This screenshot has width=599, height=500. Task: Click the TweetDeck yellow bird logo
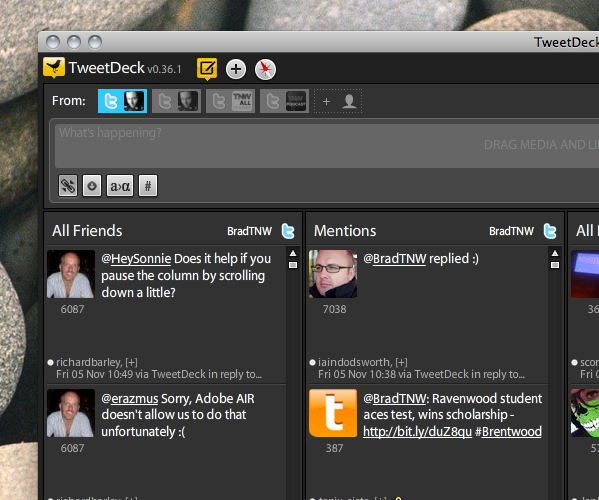point(54,67)
